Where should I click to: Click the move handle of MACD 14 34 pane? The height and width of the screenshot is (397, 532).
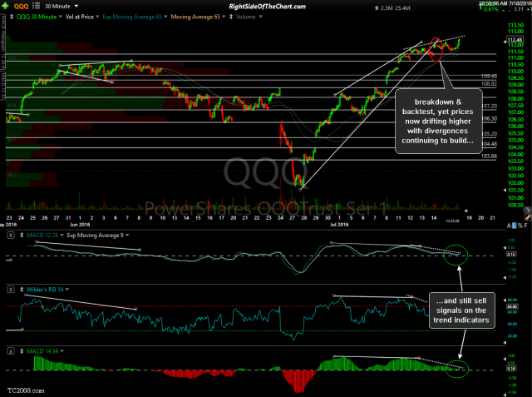click(22, 351)
